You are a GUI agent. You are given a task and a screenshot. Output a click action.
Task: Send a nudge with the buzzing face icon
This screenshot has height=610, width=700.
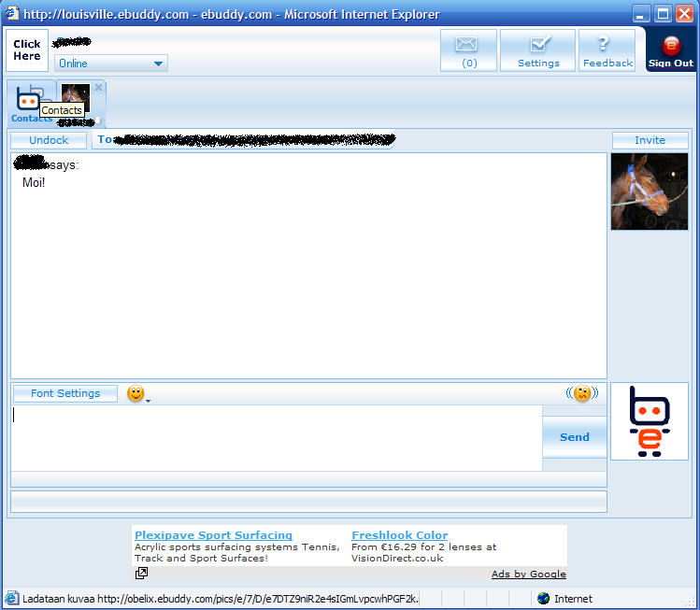point(582,393)
